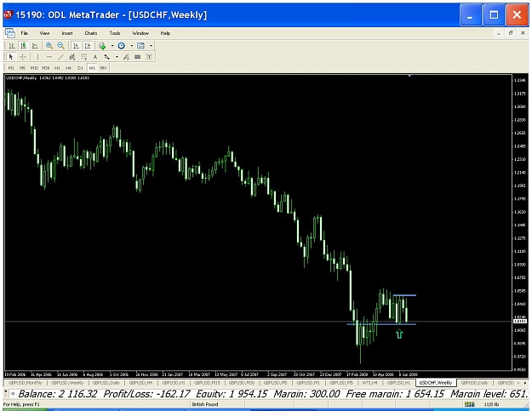
Task: Switch chart to candlesticks style
Action: (x=23, y=46)
